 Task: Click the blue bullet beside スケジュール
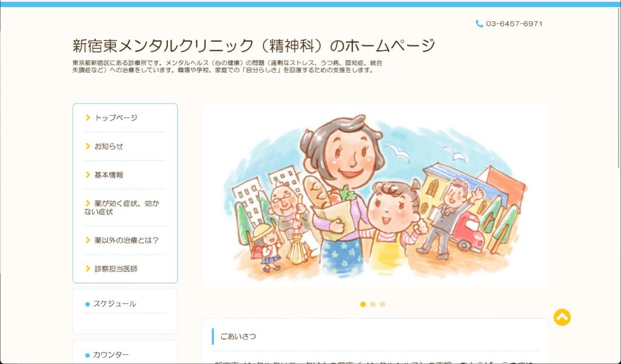[x=87, y=304]
